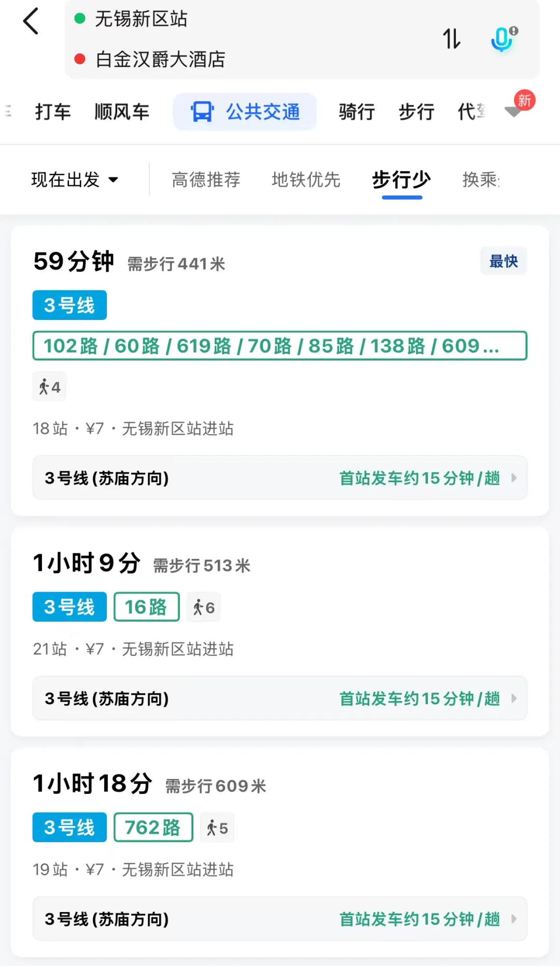The image size is (560, 966).
Task: Switch to 打车 tab
Action: [x=53, y=111]
